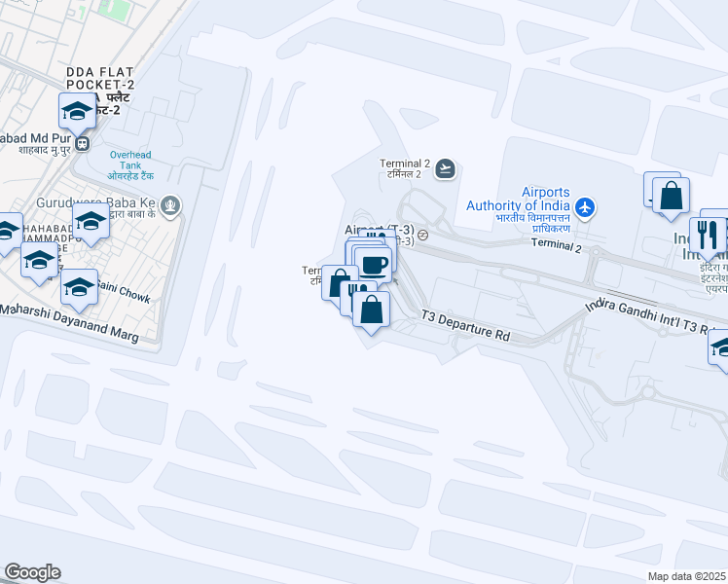Click the restaurant fork-and-knife marker at right edge

coord(708,235)
